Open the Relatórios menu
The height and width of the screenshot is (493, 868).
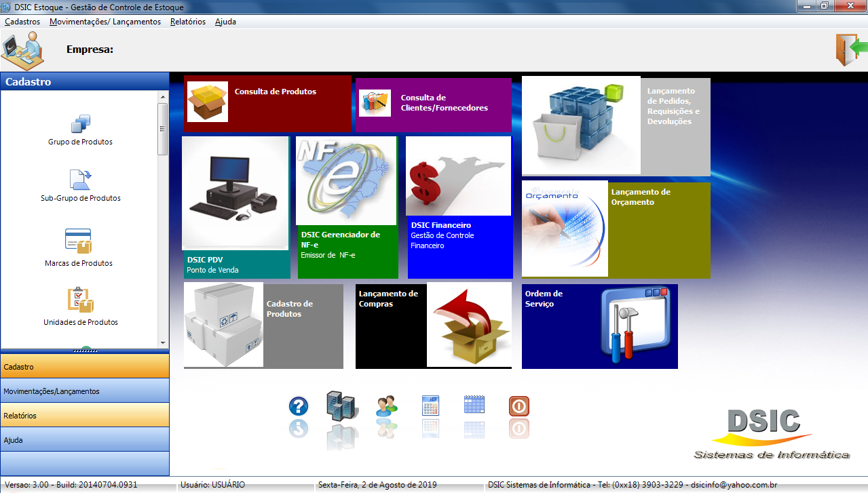[x=188, y=22]
